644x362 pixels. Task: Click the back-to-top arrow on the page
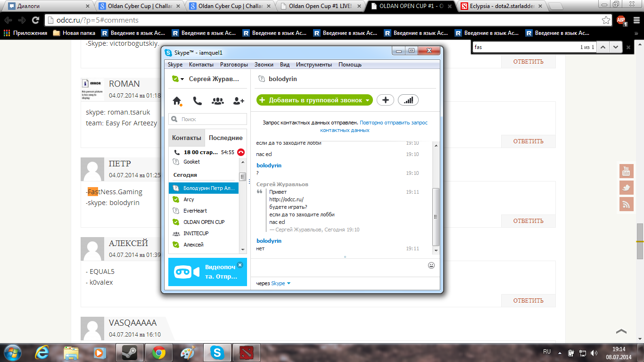[621, 332]
